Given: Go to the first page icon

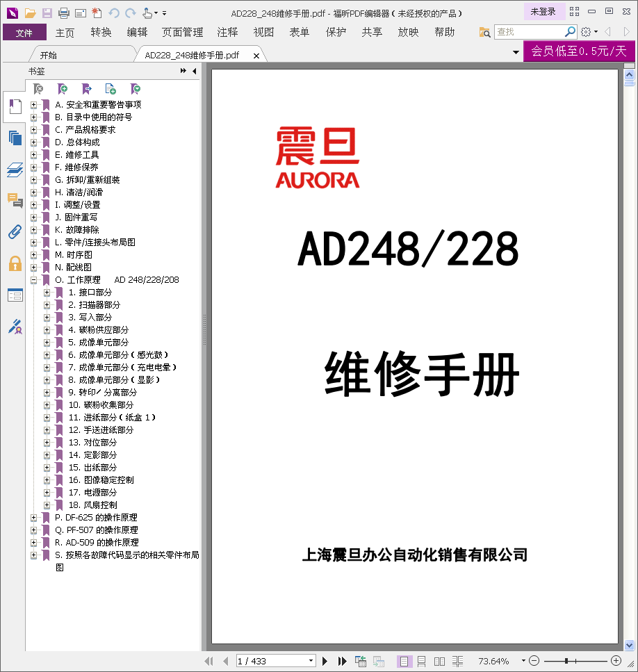Looking at the screenshot, I should coord(208,662).
